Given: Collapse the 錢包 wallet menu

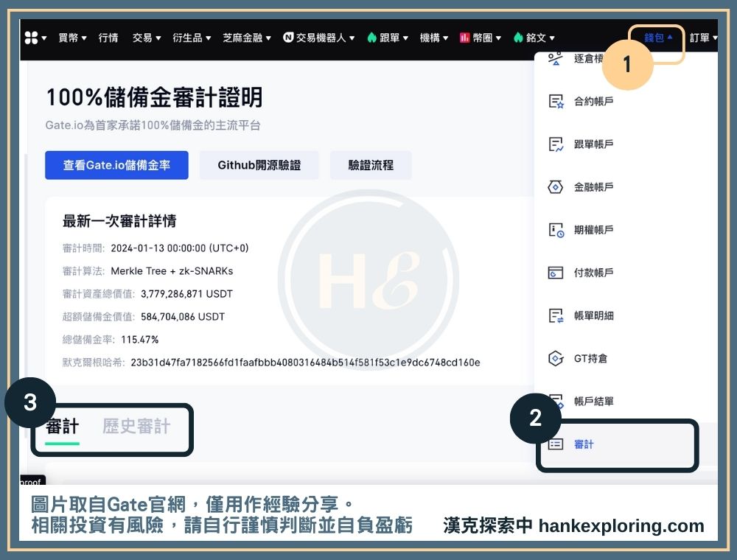Looking at the screenshot, I should click(x=658, y=38).
